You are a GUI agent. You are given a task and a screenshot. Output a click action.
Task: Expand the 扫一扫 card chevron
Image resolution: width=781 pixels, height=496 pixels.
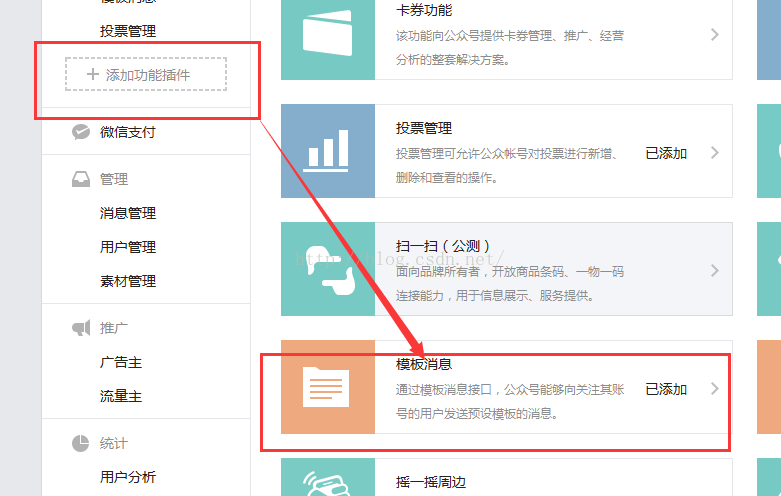[x=715, y=270]
